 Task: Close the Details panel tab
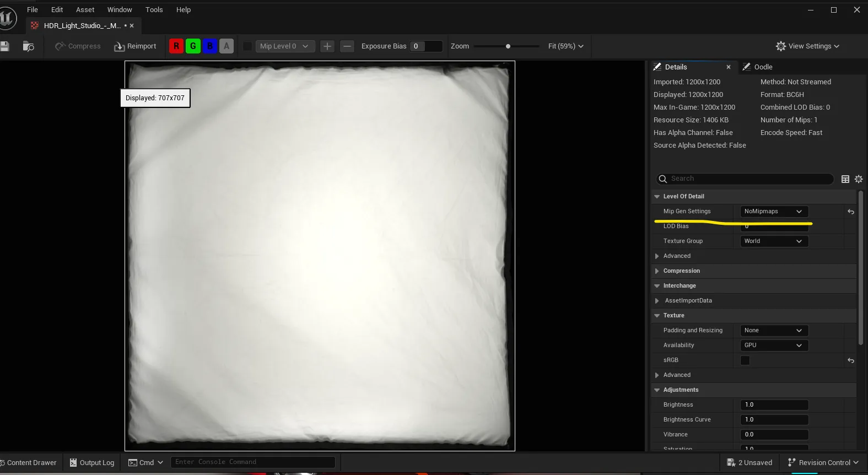pyautogui.click(x=729, y=67)
